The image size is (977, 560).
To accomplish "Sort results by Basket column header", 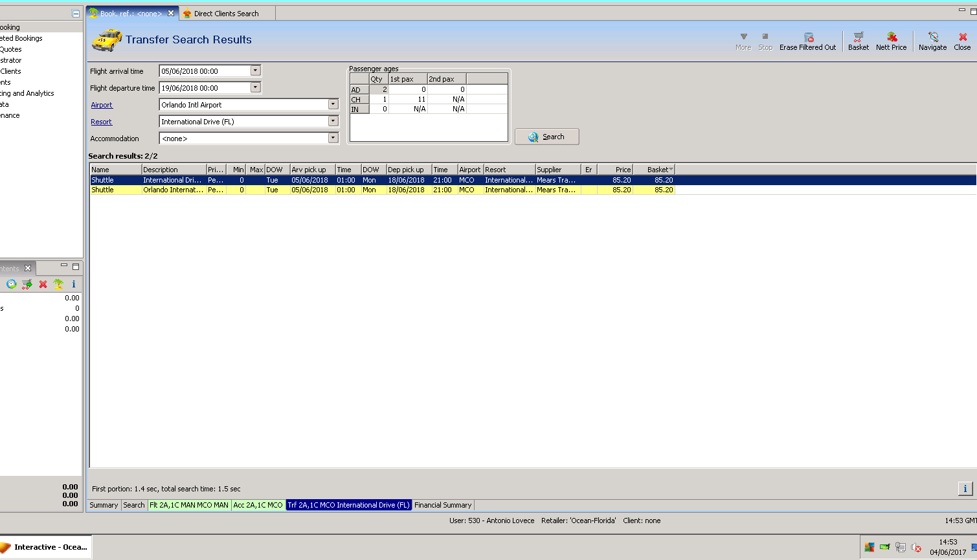I will pyautogui.click(x=654, y=170).
